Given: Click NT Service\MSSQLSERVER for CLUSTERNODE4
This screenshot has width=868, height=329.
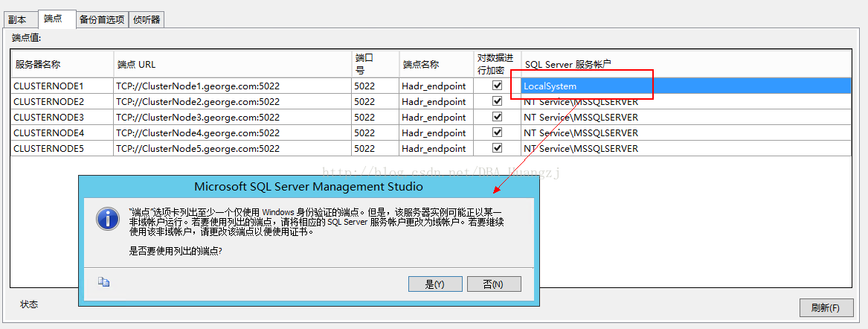Looking at the screenshot, I should [x=686, y=132].
